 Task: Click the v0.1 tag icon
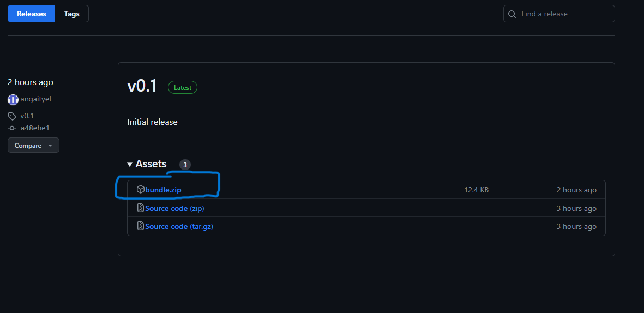12,116
